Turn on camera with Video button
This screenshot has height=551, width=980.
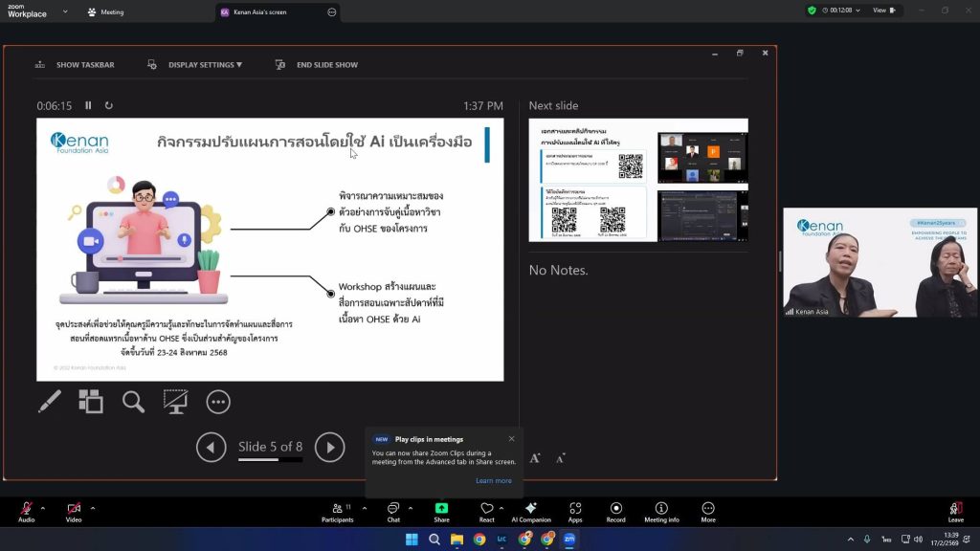[74, 512]
